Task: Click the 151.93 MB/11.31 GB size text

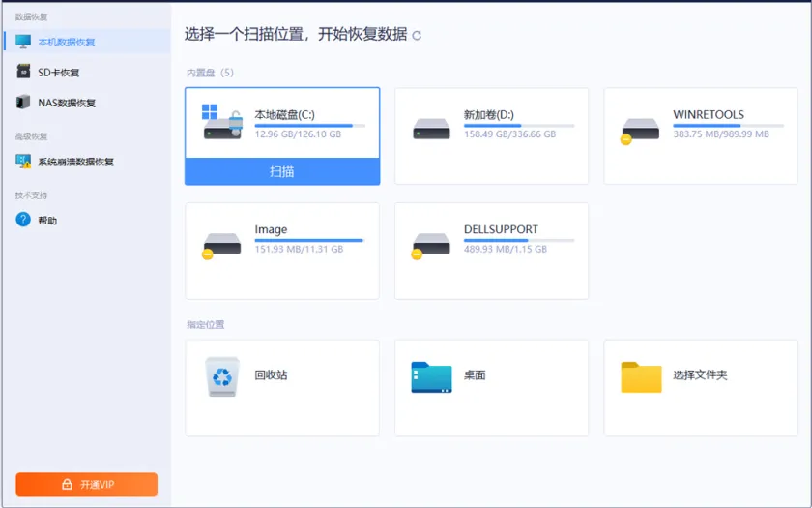Action: (x=299, y=250)
